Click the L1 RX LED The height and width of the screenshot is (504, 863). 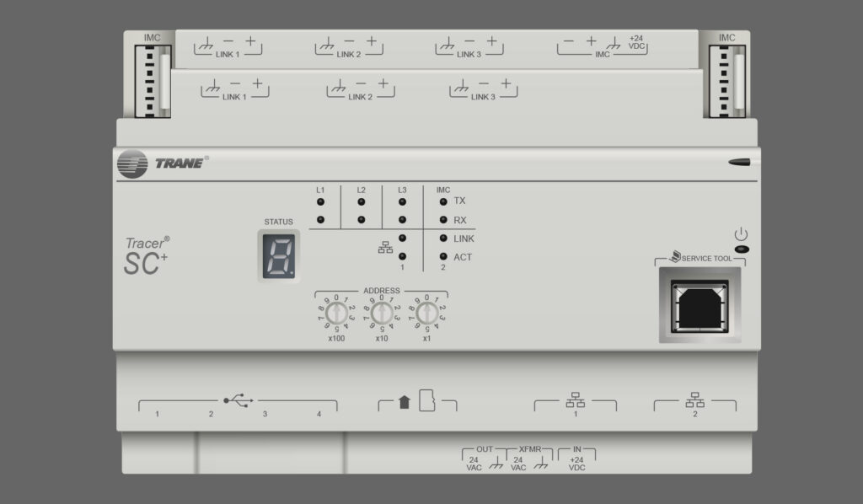[x=320, y=219]
